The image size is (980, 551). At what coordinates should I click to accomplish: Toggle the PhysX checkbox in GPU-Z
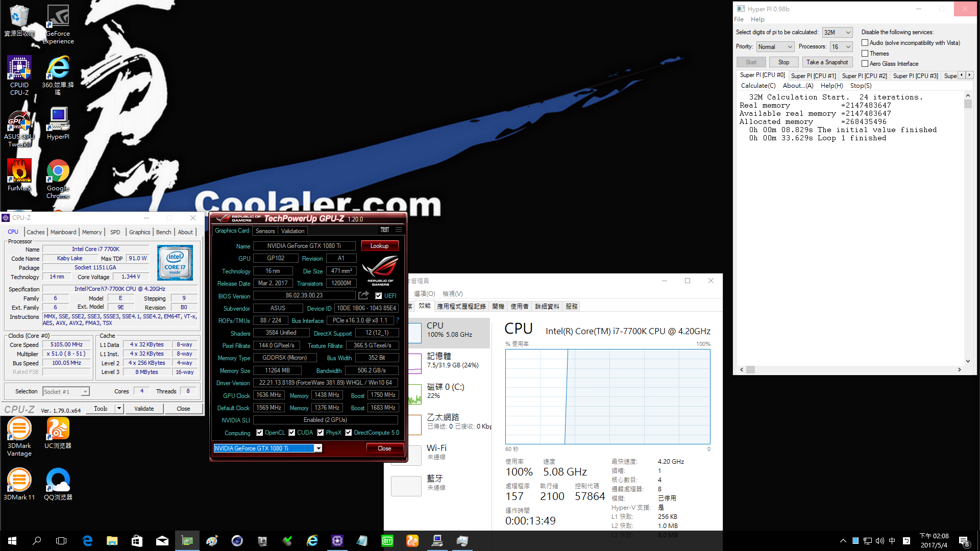tap(321, 433)
